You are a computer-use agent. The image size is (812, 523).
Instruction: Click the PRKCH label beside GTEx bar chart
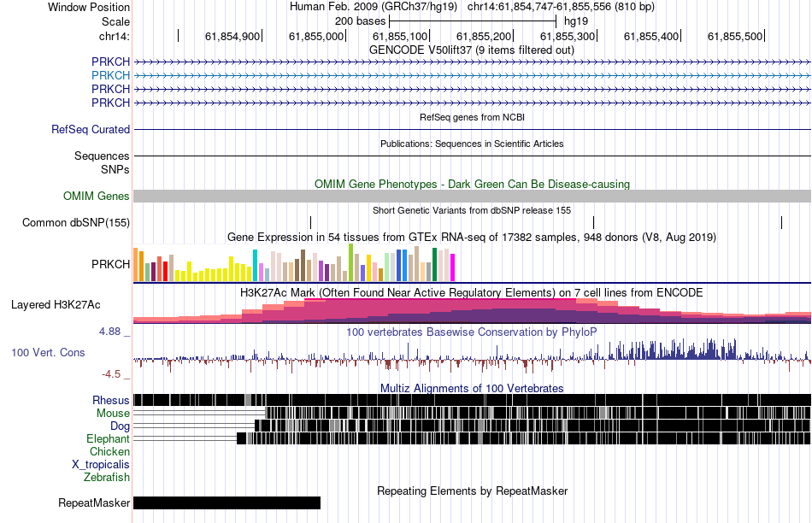tap(110, 264)
